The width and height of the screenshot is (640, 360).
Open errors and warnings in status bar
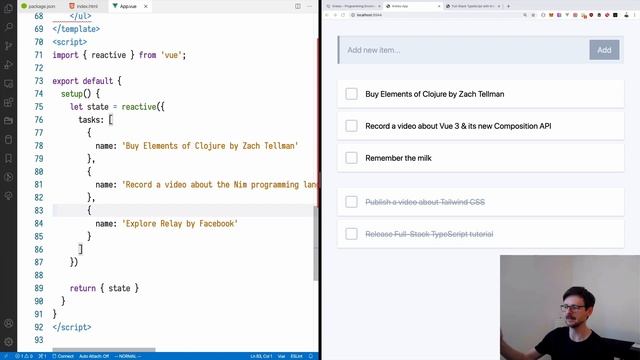click(x=24, y=356)
